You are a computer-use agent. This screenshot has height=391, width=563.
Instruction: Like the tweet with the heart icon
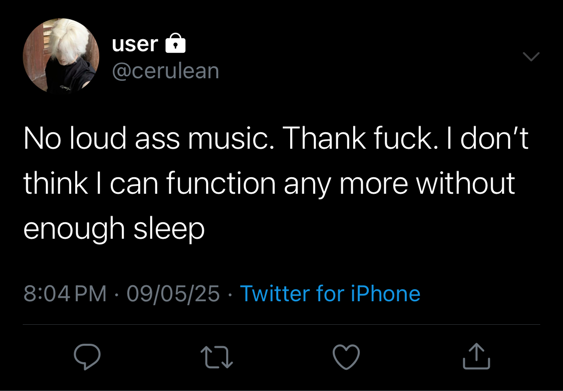[x=346, y=357]
